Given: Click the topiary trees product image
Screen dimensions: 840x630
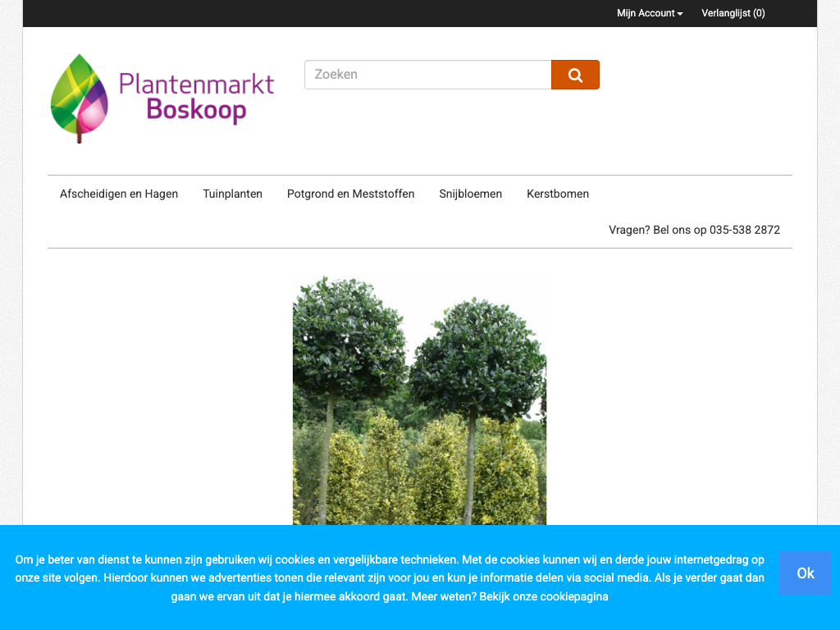Looking at the screenshot, I should (x=419, y=399).
